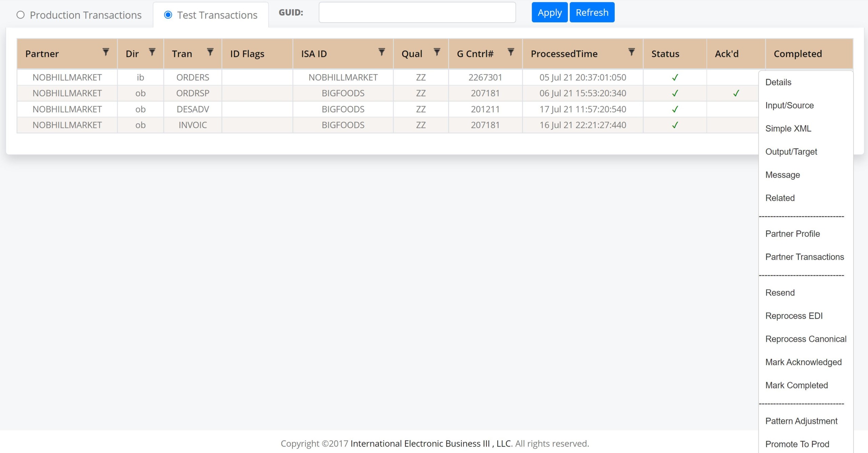This screenshot has width=868, height=453.
Task: Select Resend in the context menu
Action: click(780, 293)
